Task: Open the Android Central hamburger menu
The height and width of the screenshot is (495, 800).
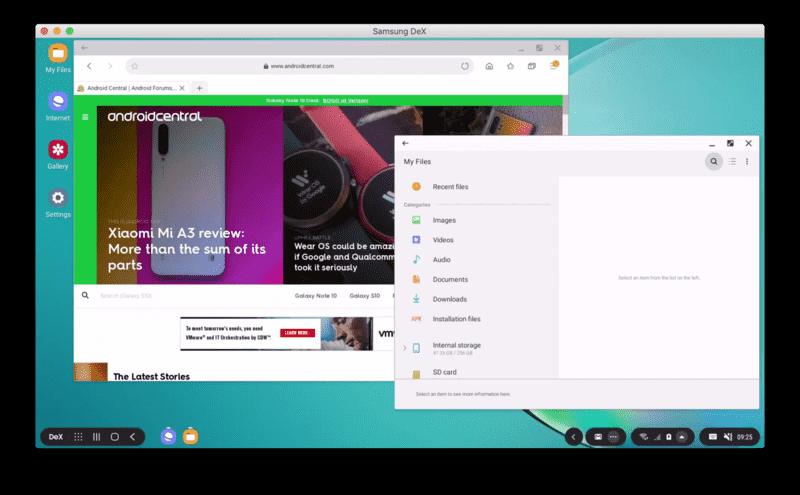Action: tap(85, 117)
